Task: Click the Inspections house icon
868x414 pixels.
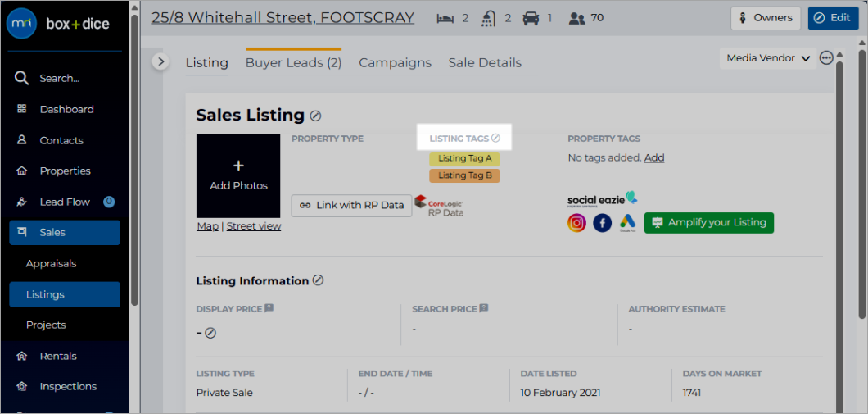Action: point(22,387)
